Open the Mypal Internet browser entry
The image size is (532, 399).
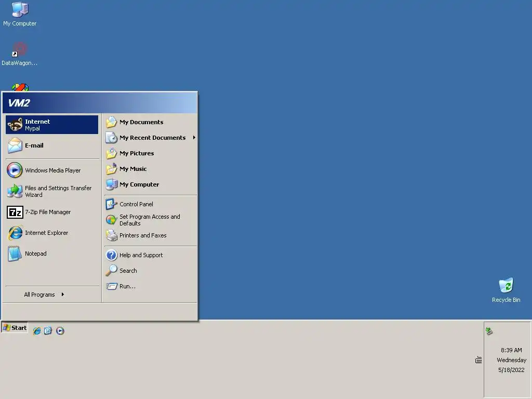[x=52, y=125]
